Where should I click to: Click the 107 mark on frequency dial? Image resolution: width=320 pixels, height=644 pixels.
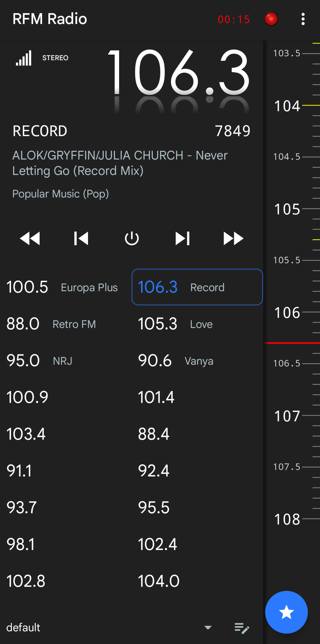coord(287,416)
